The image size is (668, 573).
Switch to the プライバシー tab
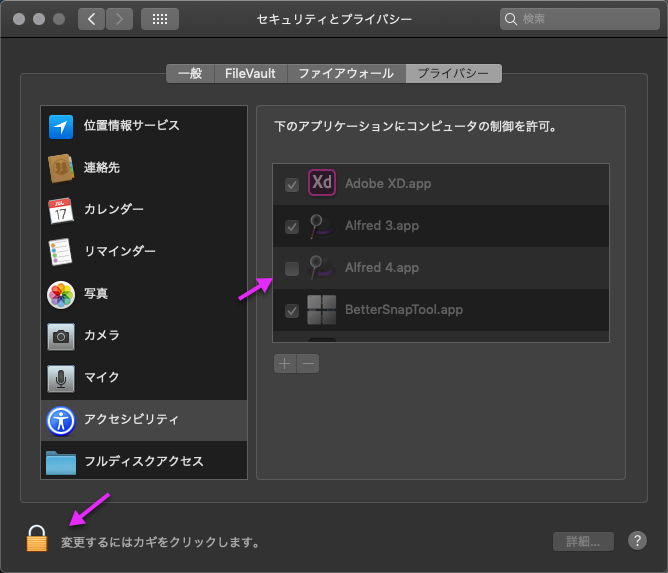[x=454, y=73]
